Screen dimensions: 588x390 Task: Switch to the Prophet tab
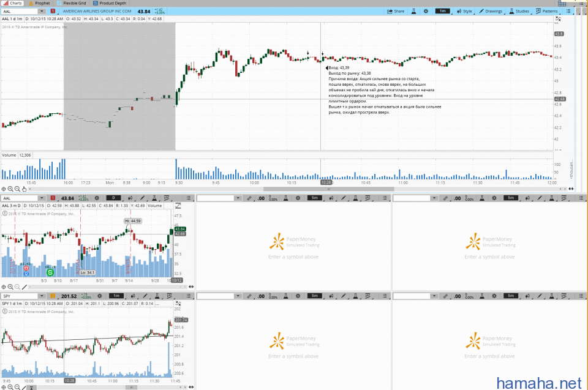[39, 3]
